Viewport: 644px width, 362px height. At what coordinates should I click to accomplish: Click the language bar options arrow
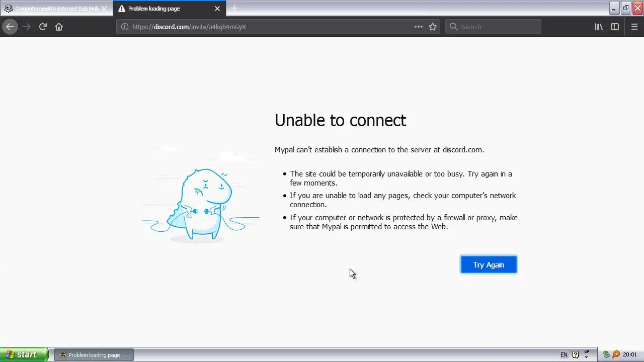587,356
